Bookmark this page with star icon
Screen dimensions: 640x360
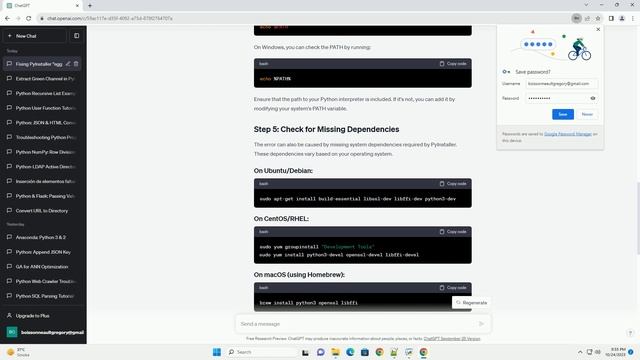(x=598, y=18)
